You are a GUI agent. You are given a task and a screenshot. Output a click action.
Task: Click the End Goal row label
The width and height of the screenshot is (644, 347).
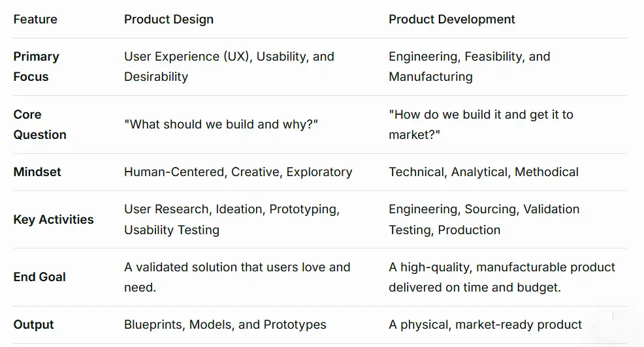[39, 277]
